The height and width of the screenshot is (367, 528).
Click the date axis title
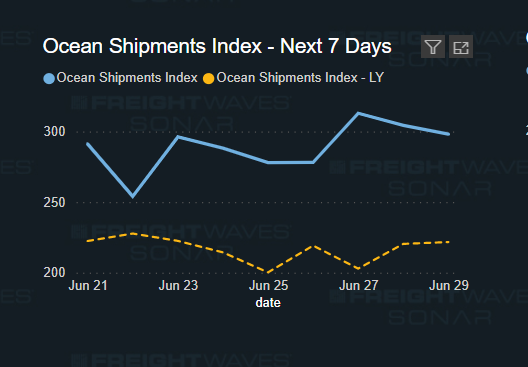(x=268, y=303)
